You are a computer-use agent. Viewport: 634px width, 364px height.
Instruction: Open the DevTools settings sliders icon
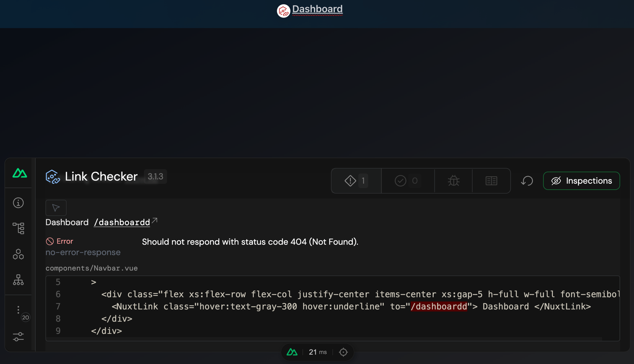click(x=18, y=336)
